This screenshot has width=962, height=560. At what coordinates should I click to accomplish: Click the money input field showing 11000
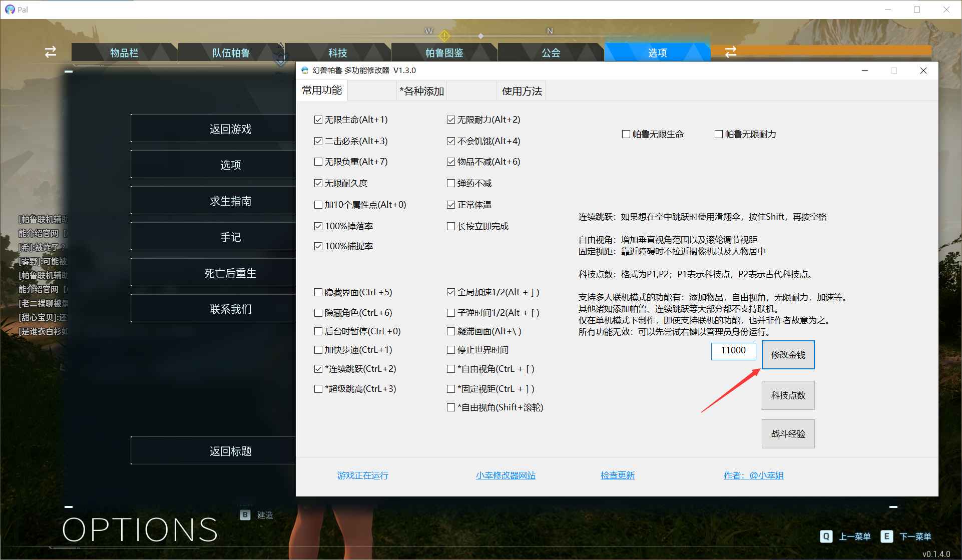pos(733,351)
